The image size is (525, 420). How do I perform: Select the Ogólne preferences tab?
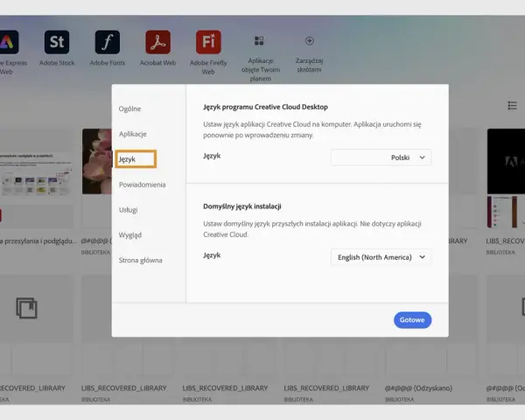point(129,108)
